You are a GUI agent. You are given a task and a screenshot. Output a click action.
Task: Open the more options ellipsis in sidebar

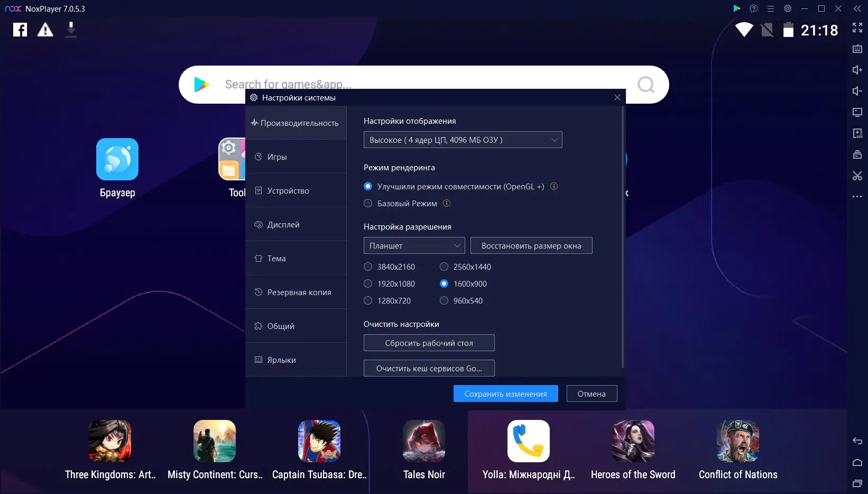point(857,197)
